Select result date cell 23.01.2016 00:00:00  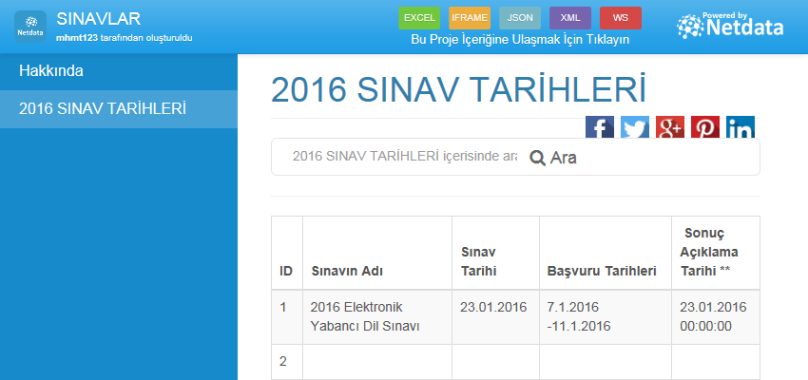tap(716, 317)
